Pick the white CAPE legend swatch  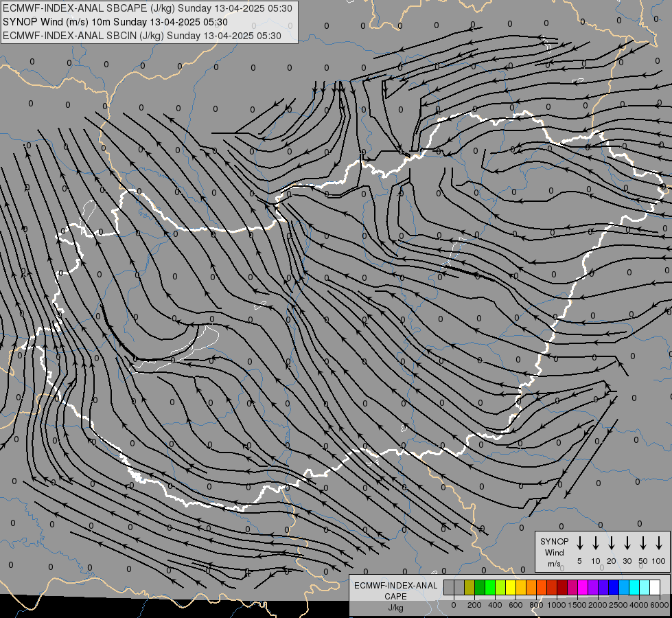click(x=654, y=587)
